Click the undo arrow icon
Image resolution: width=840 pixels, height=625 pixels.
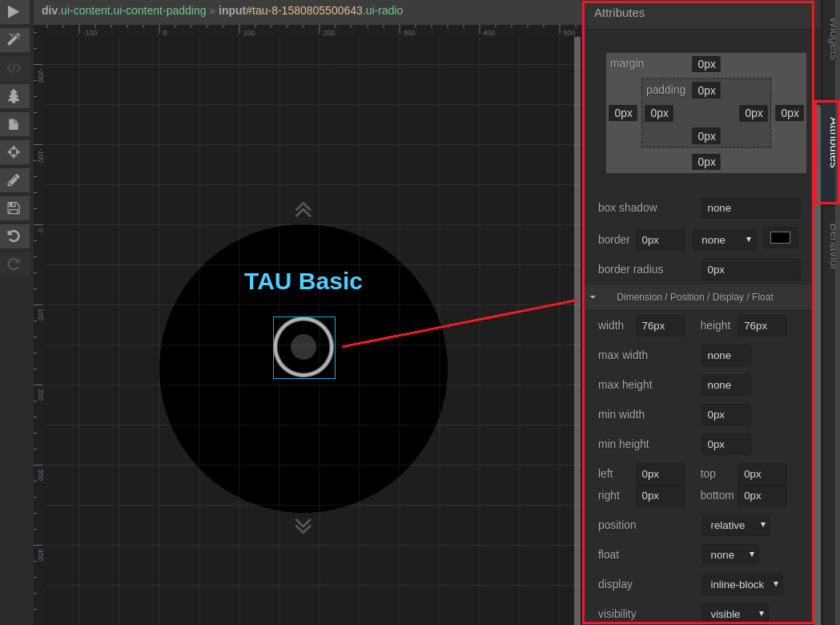click(x=14, y=236)
